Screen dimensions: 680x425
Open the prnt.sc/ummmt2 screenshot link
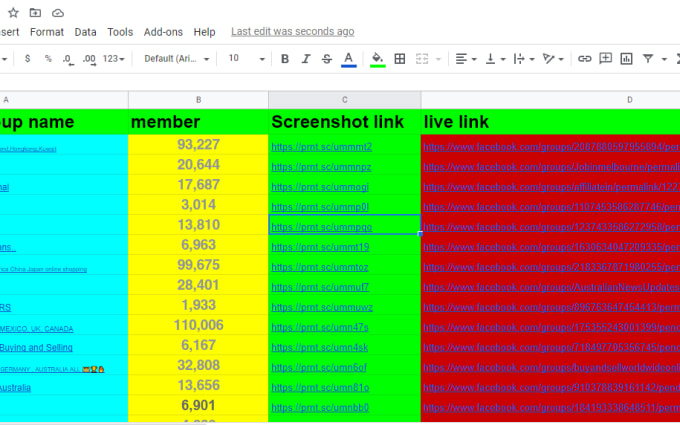coord(321,147)
